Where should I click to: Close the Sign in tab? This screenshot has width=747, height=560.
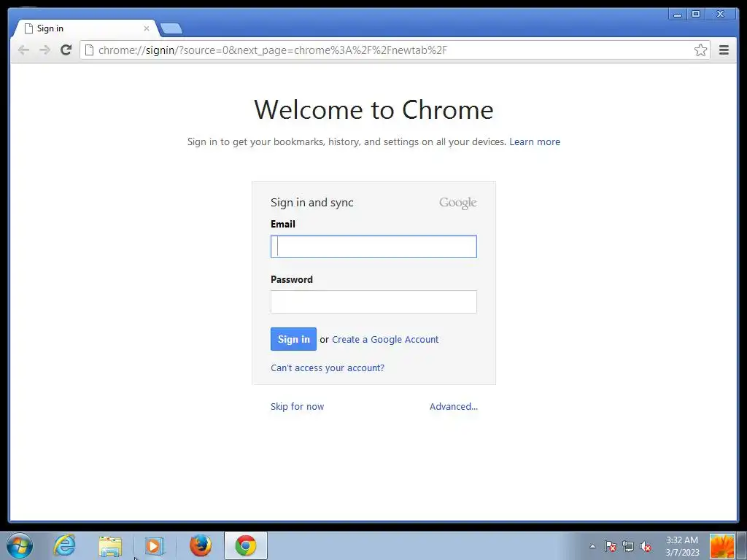click(146, 28)
